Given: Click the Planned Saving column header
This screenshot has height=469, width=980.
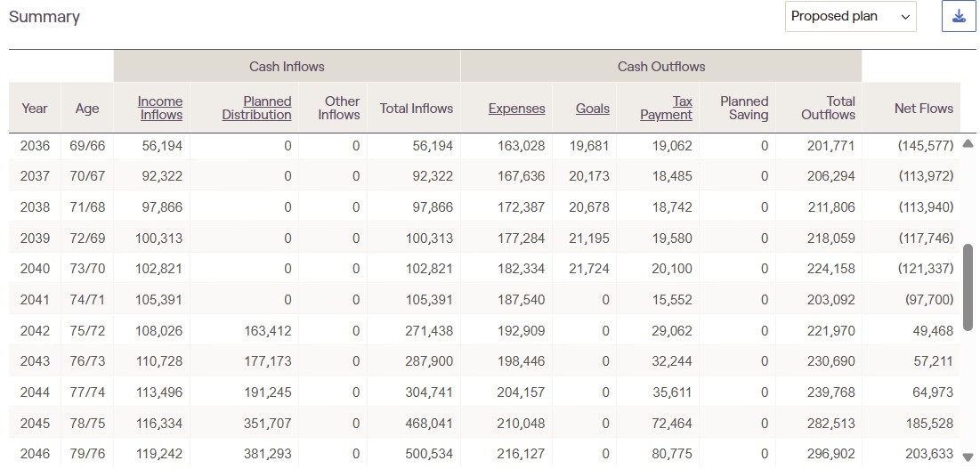Looking at the screenshot, I should pyautogui.click(x=743, y=108).
